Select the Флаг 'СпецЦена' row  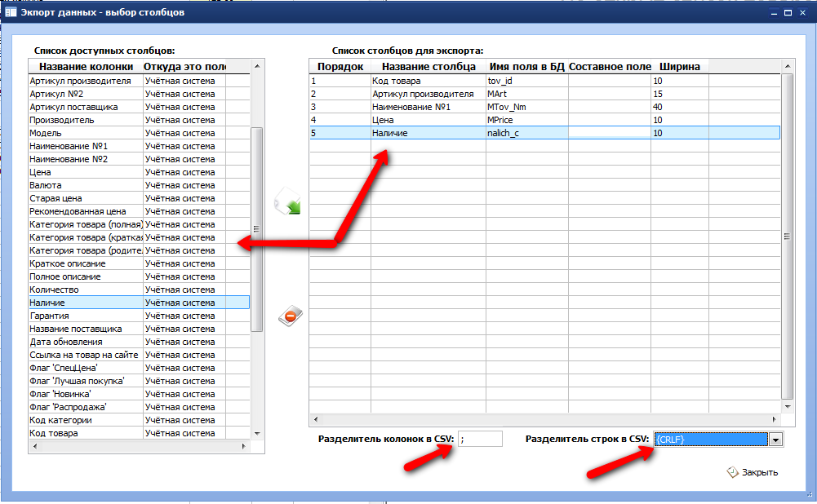(x=139, y=368)
